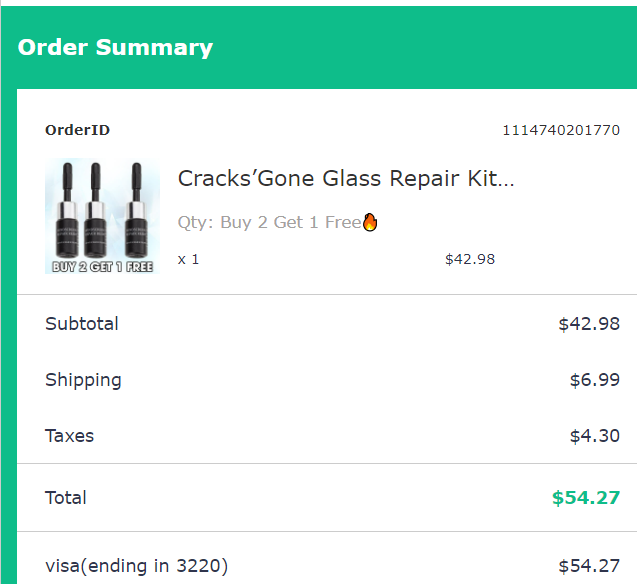Viewport: 637px width, 584px height.
Task: Click the BUY 2 GET 1 FREE banner on image
Action: pyautogui.click(x=102, y=267)
